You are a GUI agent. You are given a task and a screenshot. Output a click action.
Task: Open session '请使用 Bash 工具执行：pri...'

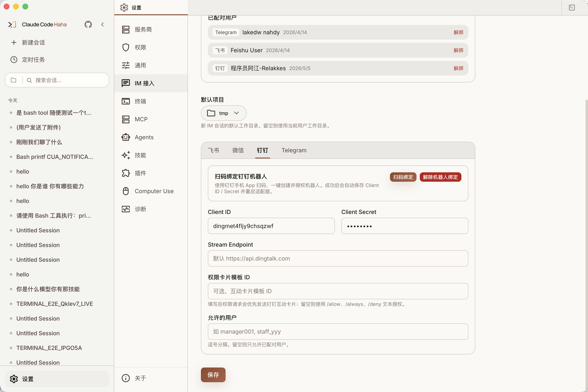[57, 216]
